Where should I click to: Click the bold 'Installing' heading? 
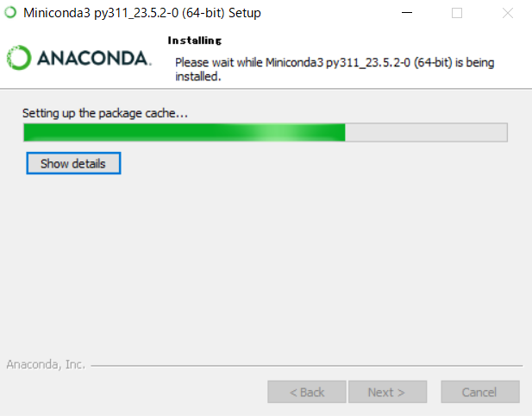[x=195, y=41]
